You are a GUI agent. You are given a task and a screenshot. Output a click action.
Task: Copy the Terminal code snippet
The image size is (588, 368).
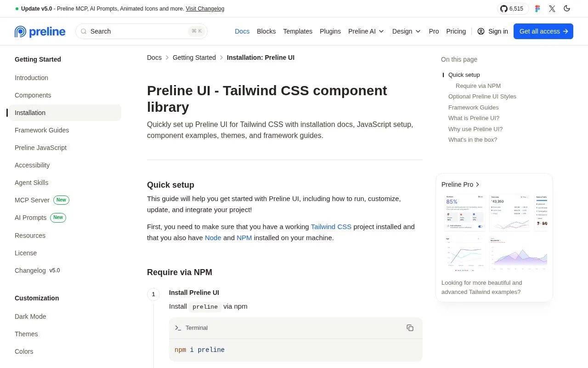[410, 328]
